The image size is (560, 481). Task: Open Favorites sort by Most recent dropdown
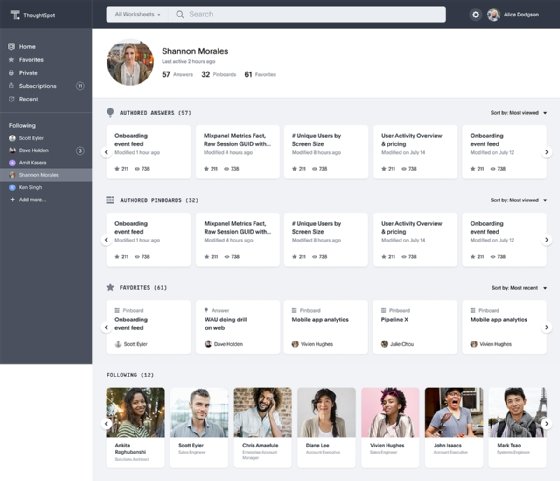pyautogui.click(x=519, y=288)
